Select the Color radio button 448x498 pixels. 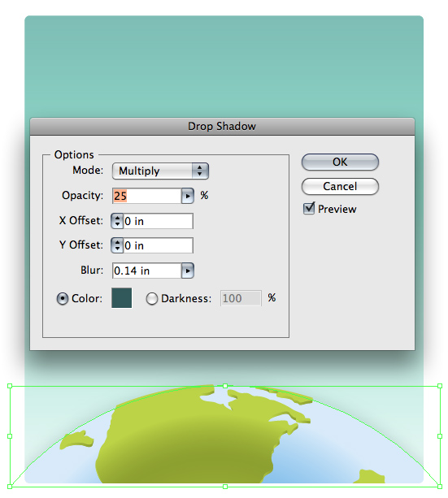pos(63,298)
